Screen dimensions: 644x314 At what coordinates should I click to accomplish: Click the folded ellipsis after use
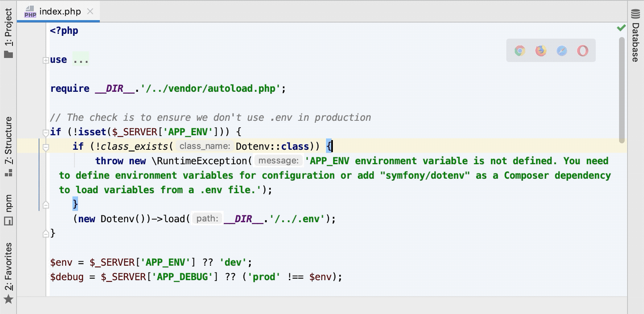[x=80, y=60]
